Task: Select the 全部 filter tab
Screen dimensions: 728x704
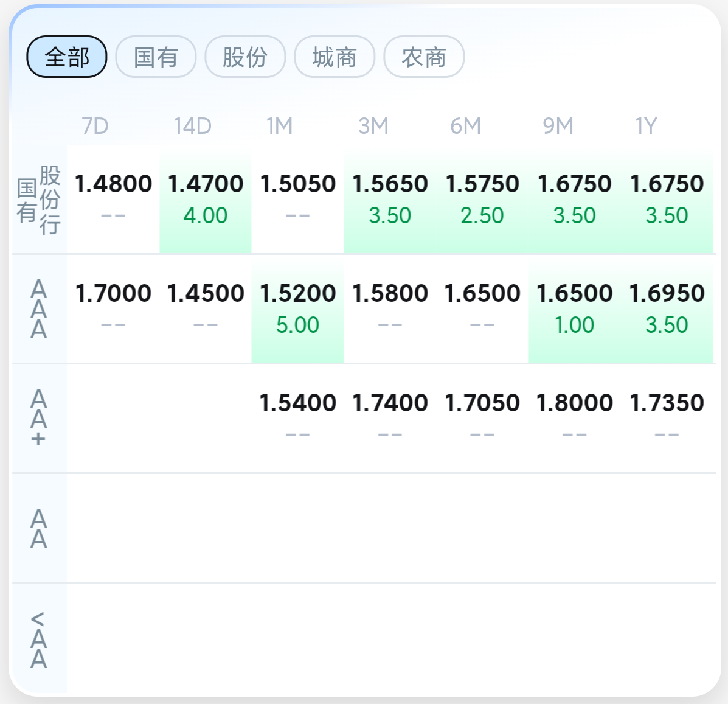Action: (67, 57)
